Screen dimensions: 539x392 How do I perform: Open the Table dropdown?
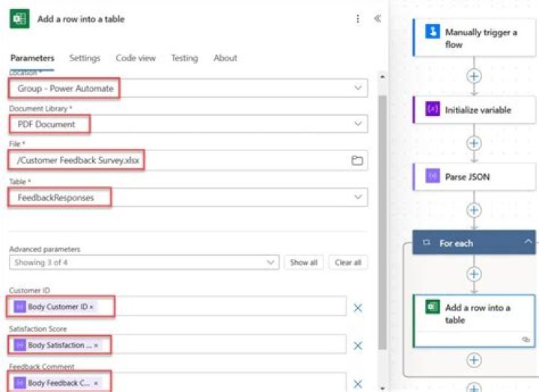358,197
